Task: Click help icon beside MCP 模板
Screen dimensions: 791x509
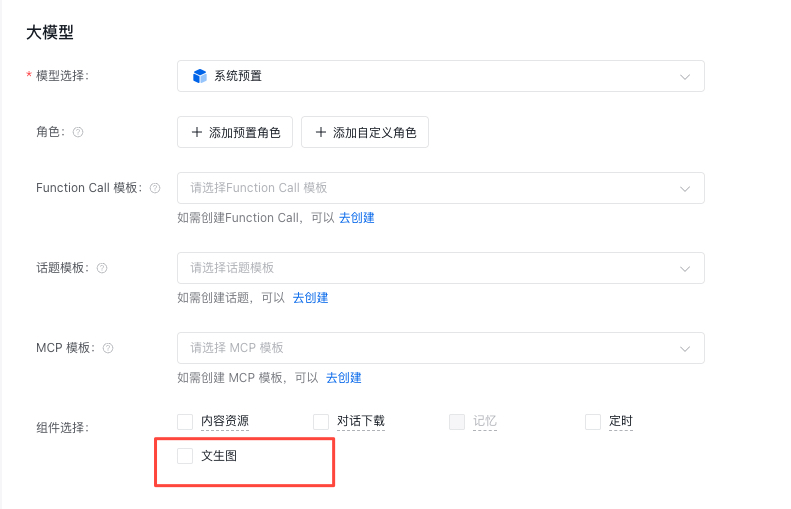Action: (108, 348)
